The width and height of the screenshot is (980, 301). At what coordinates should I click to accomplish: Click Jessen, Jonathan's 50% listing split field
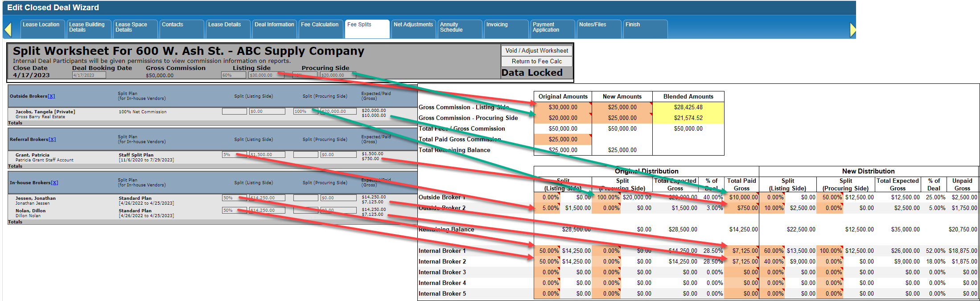[x=234, y=198]
